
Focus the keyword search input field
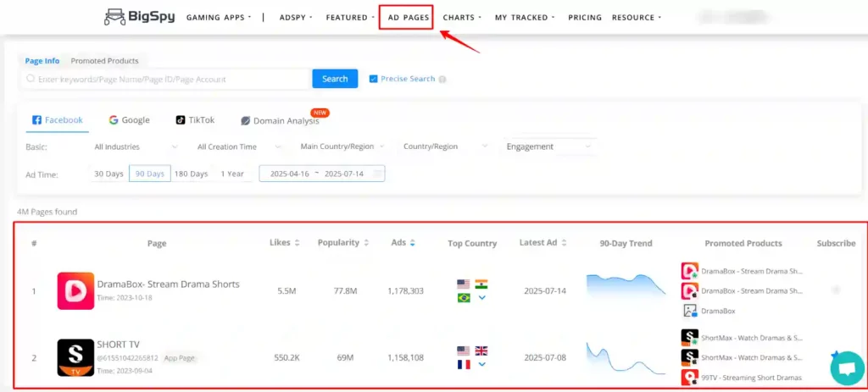(x=170, y=79)
